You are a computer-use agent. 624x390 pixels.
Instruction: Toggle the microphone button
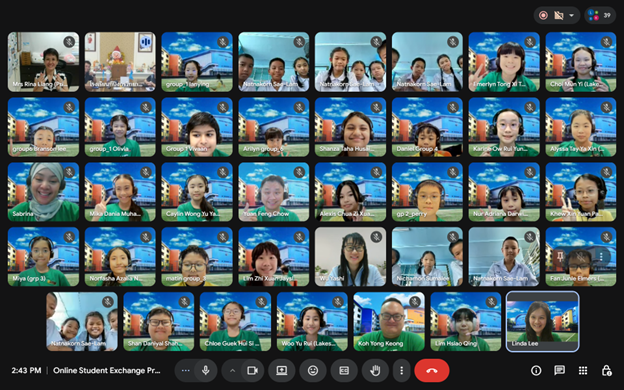click(206, 370)
